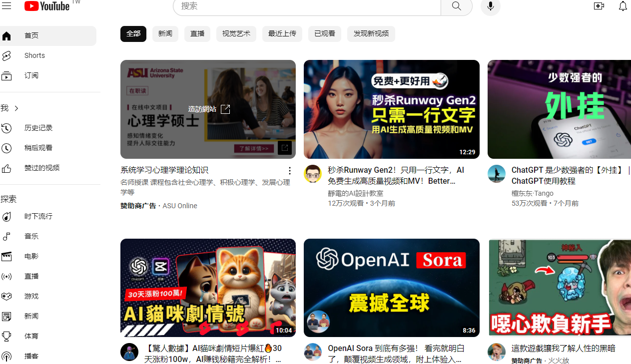Open the hamburger guide menu
The width and height of the screenshot is (631, 364).
click(6, 6)
